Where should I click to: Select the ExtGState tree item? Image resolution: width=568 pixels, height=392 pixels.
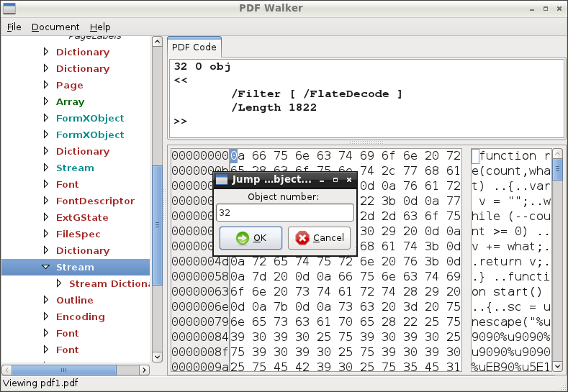83,217
